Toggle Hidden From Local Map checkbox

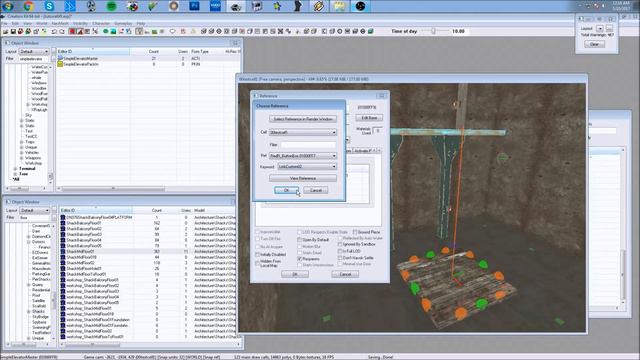[x=258, y=263]
